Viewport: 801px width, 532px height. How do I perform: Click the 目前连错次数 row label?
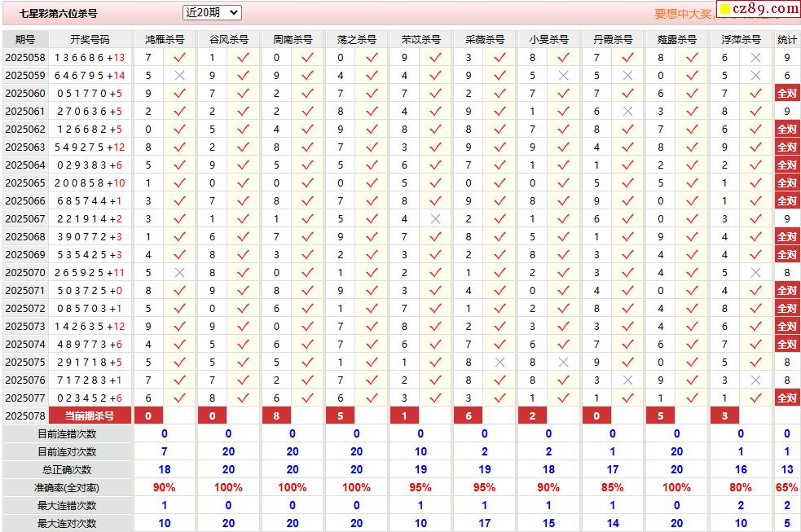pyautogui.click(x=67, y=434)
